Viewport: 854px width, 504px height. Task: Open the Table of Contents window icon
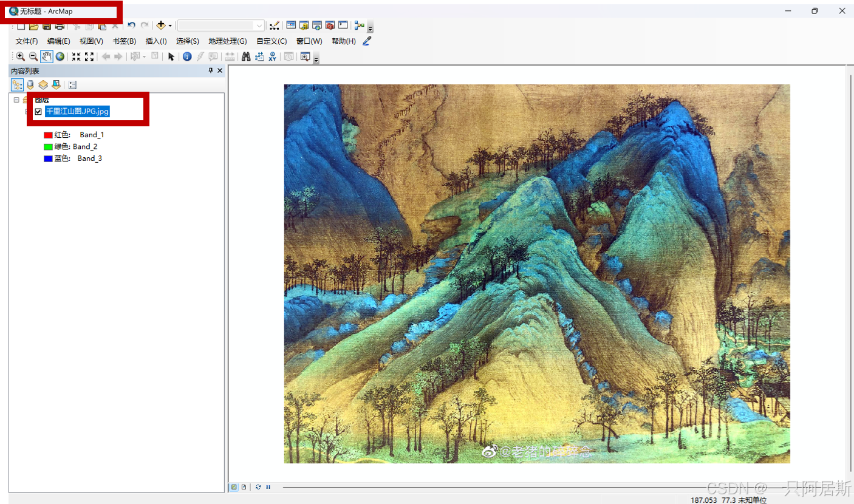click(291, 26)
